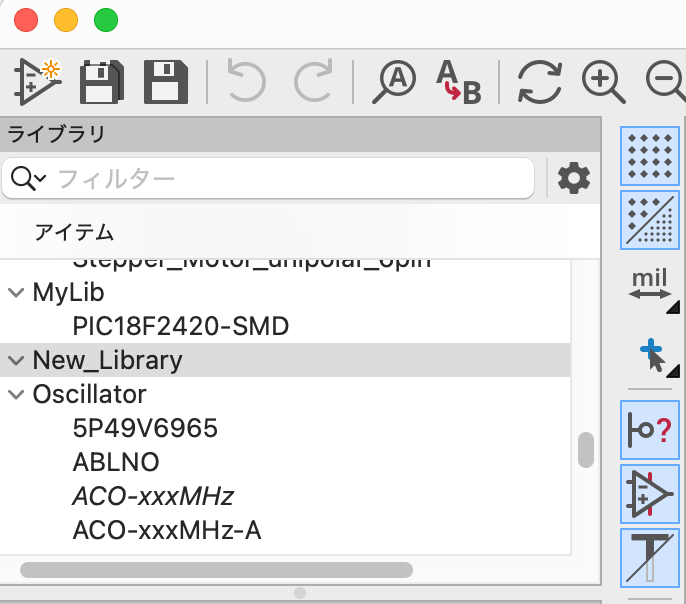The image size is (686, 604).
Task: Collapse the Oscillator library
Action: click(x=16, y=394)
